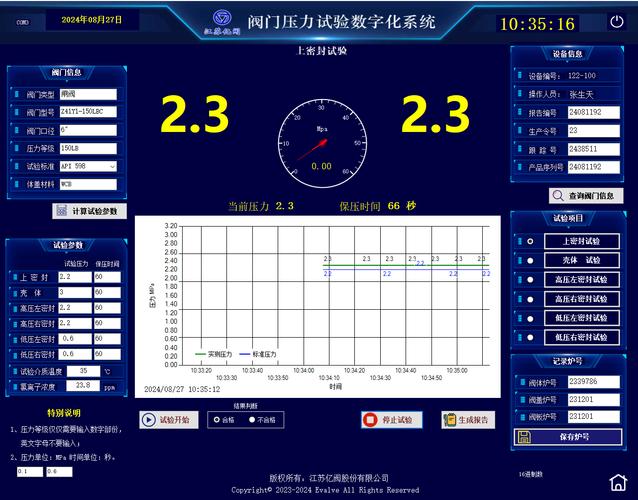Mark result as 合格
This screenshot has height=500, width=638.
(216, 419)
